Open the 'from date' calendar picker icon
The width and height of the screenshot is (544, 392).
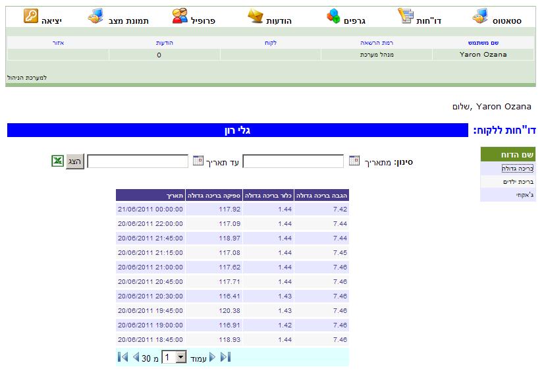tap(354, 161)
